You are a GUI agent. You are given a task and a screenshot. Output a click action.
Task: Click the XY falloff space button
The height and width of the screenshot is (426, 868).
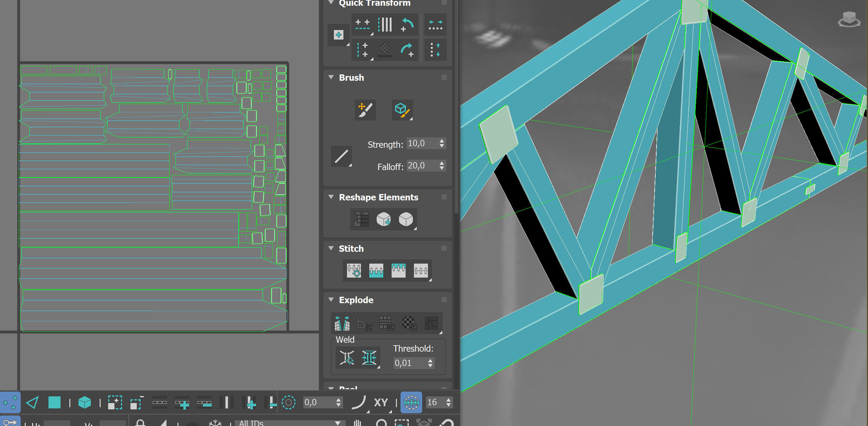pos(381,402)
